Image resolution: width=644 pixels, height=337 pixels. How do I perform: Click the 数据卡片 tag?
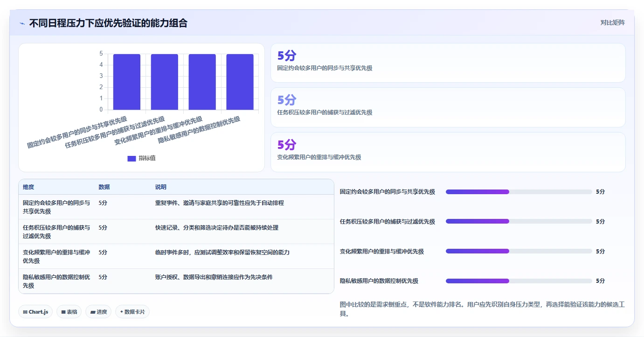(132, 312)
